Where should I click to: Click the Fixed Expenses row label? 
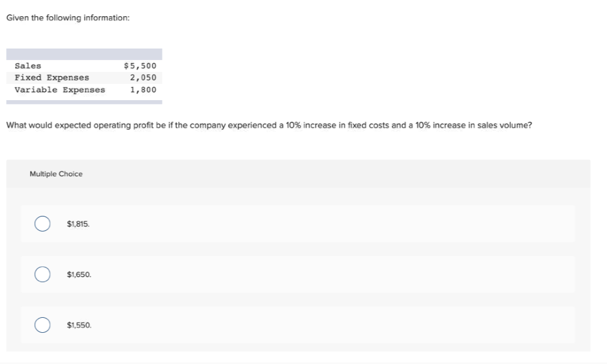pos(52,77)
